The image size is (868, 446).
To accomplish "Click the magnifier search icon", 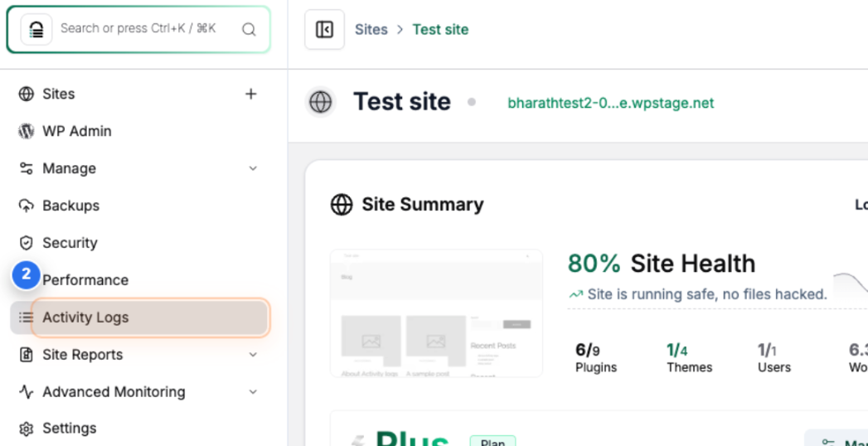I will point(249,29).
